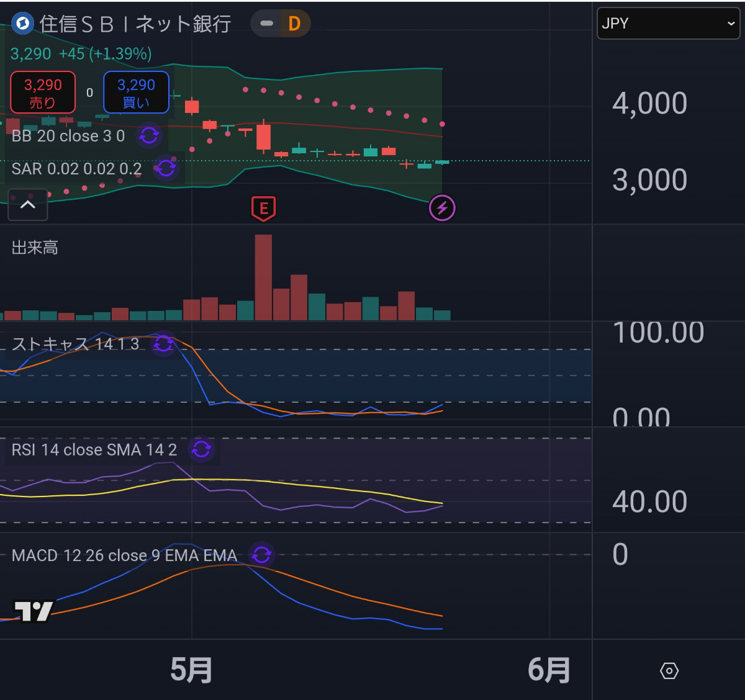Click the 5月 label on the time axis
745x700 pixels.
click(x=191, y=670)
